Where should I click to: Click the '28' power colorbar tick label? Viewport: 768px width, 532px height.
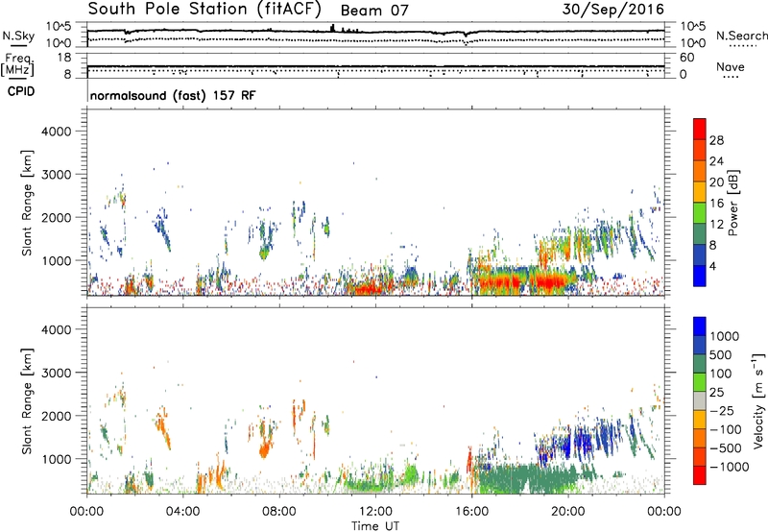point(716,140)
